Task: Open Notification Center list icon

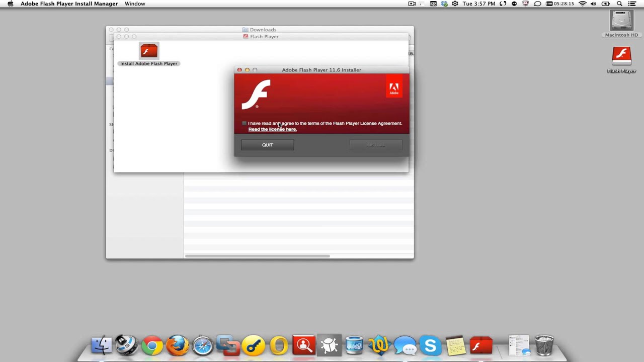Action: [632, 4]
